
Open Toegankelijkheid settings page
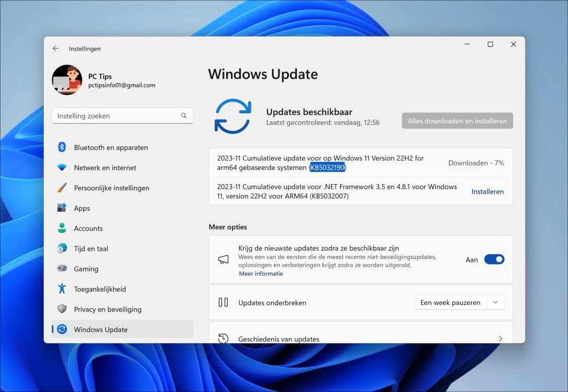(x=123, y=289)
